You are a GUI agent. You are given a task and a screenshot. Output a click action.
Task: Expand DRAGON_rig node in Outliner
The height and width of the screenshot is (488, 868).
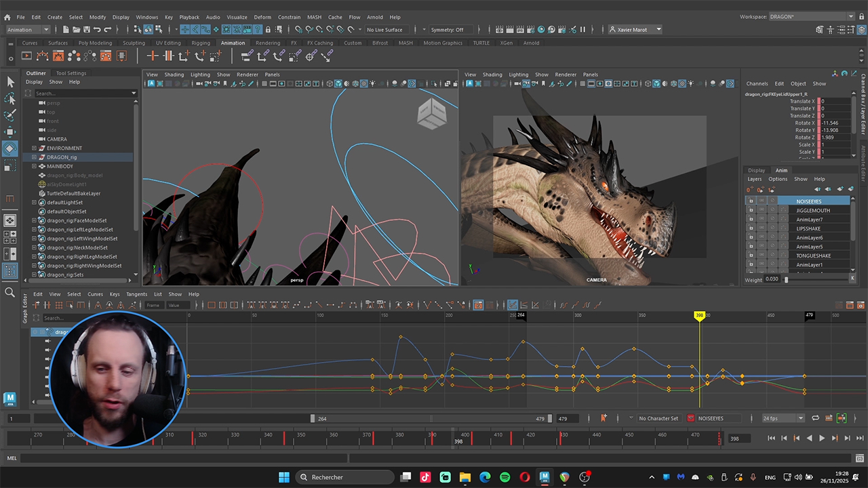coord(34,157)
